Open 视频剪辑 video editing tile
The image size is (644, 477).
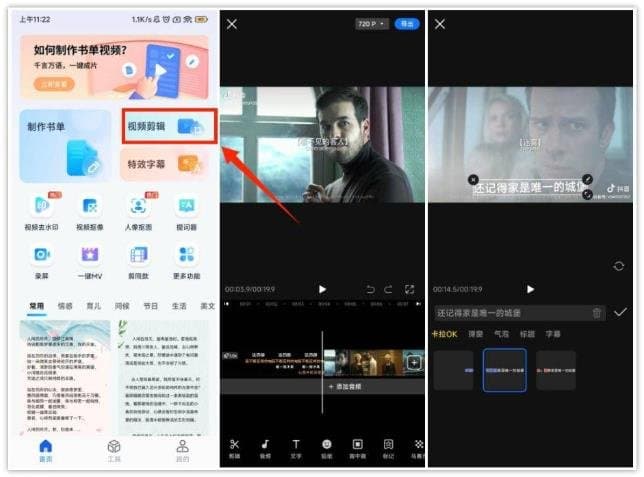(x=169, y=126)
